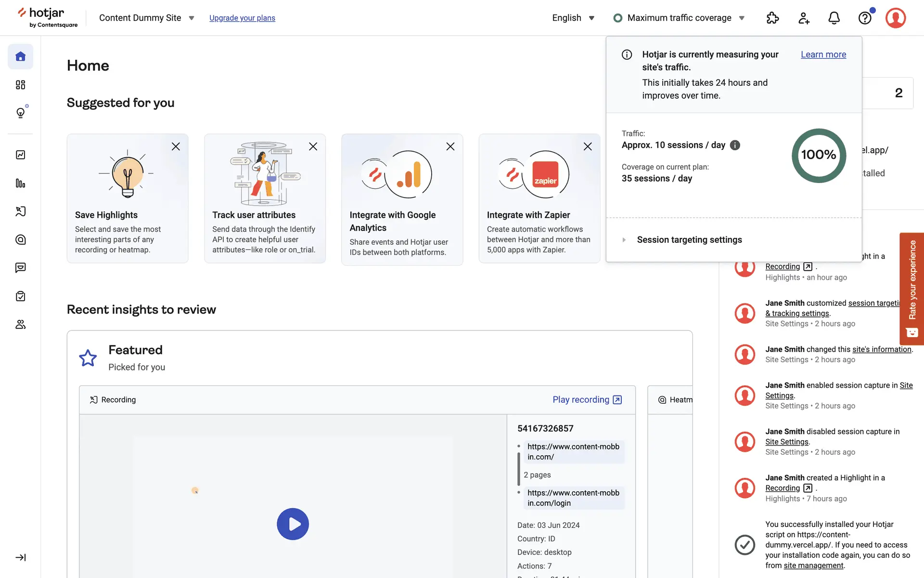Dismiss the Save Highlights suggestion card
This screenshot has width=924, height=578.
(x=176, y=146)
